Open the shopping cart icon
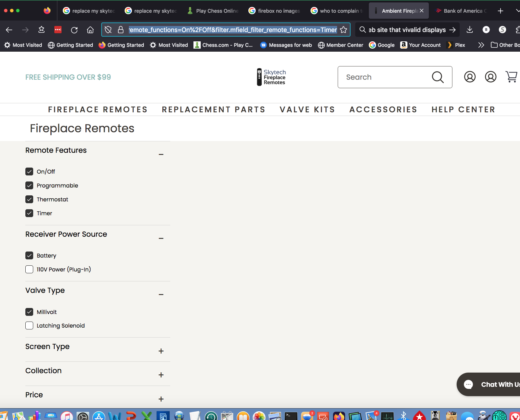520x420 pixels. pyautogui.click(x=512, y=77)
